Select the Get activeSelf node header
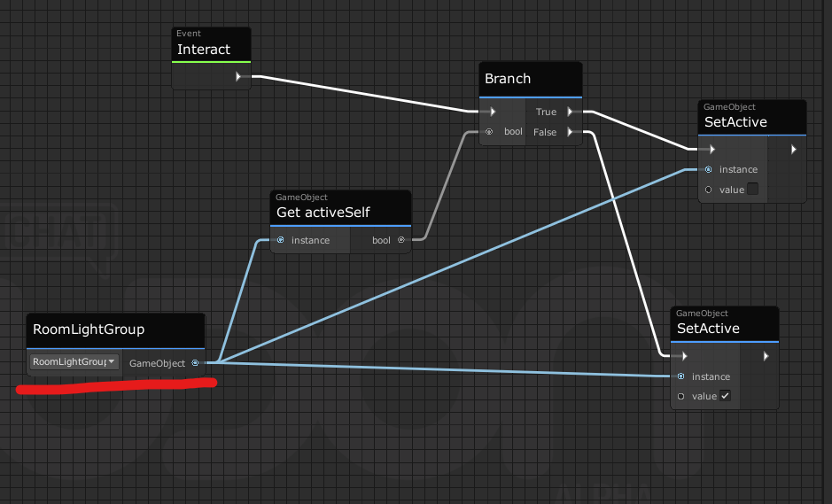The image size is (832, 504). tap(340, 208)
